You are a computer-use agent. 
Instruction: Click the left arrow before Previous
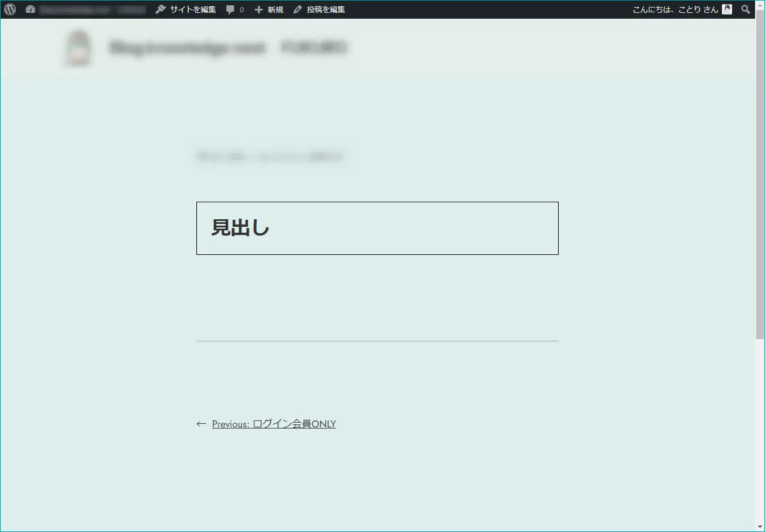click(201, 424)
